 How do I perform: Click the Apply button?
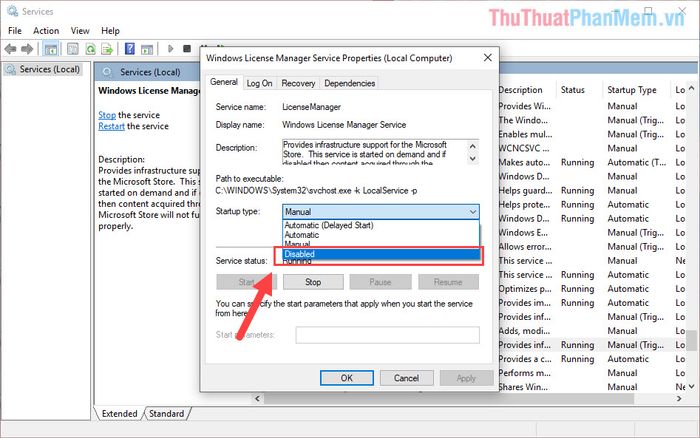click(x=466, y=378)
